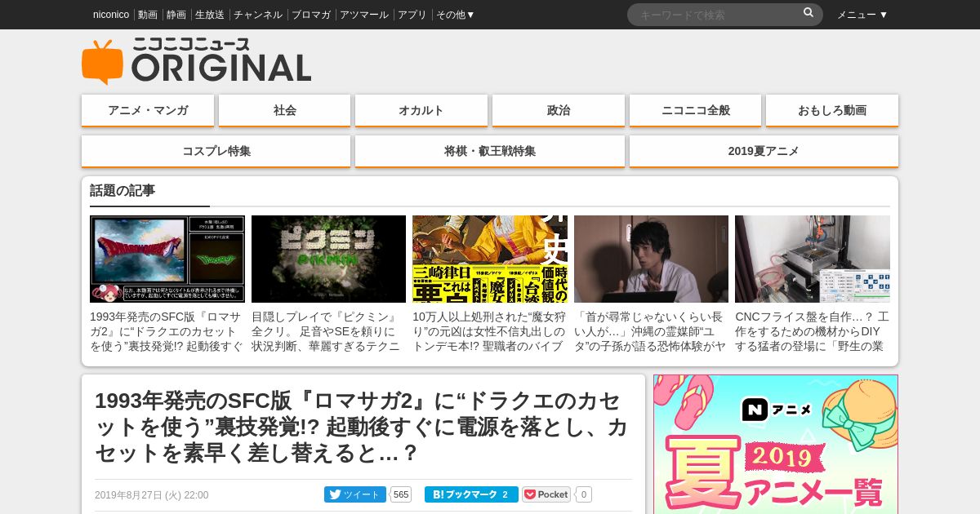This screenshot has height=514, width=980.
Task: Open the 夏2019アニメ一覧 banner
Action: (x=776, y=445)
